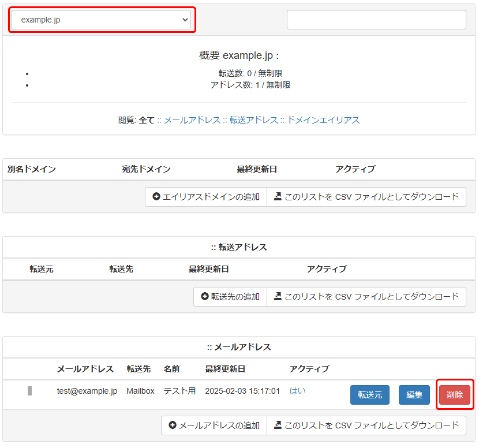Click 削除 button for test@example.jp
479x448 pixels.
[x=455, y=395]
